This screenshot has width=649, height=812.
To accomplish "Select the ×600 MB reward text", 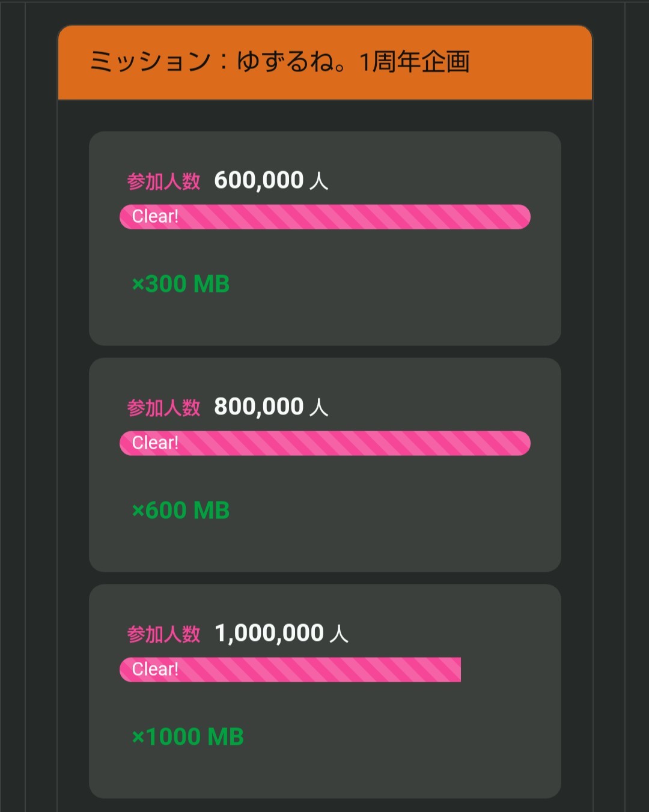I will point(181,511).
